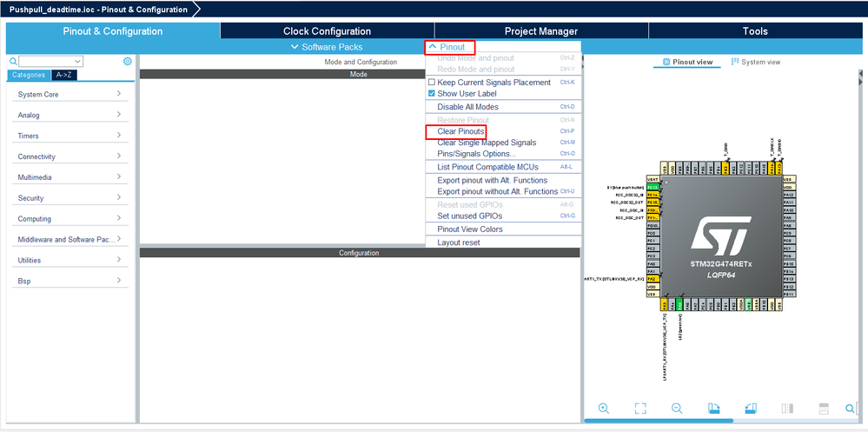Expand the Timers category
The height and width of the screenshot is (432, 868).
click(x=70, y=136)
